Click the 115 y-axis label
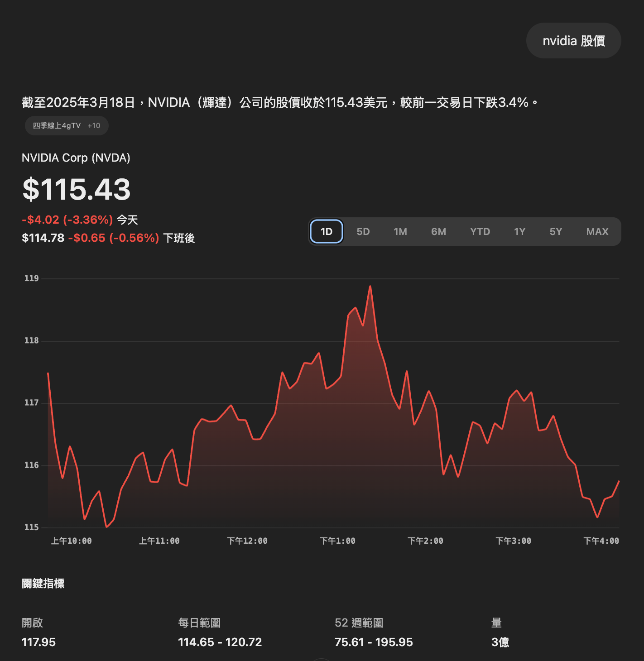This screenshot has height=661, width=644. pyautogui.click(x=31, y=527)
